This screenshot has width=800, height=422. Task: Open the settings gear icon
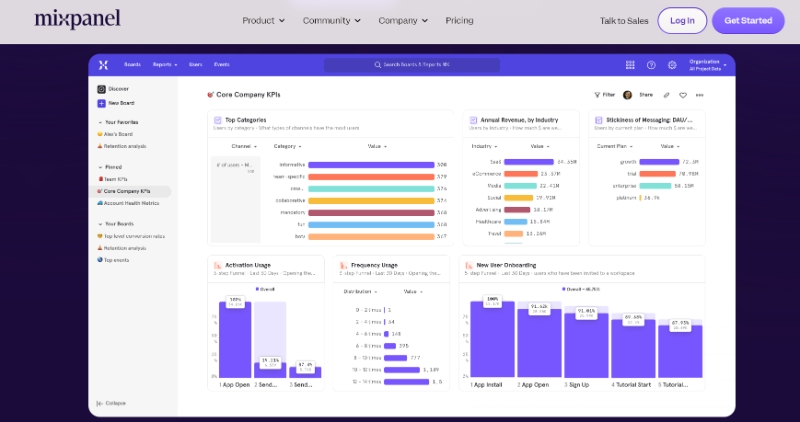click(672, 65)
